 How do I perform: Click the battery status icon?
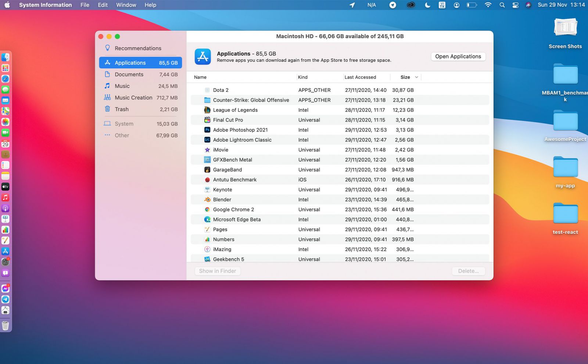[x=472, y=5]
